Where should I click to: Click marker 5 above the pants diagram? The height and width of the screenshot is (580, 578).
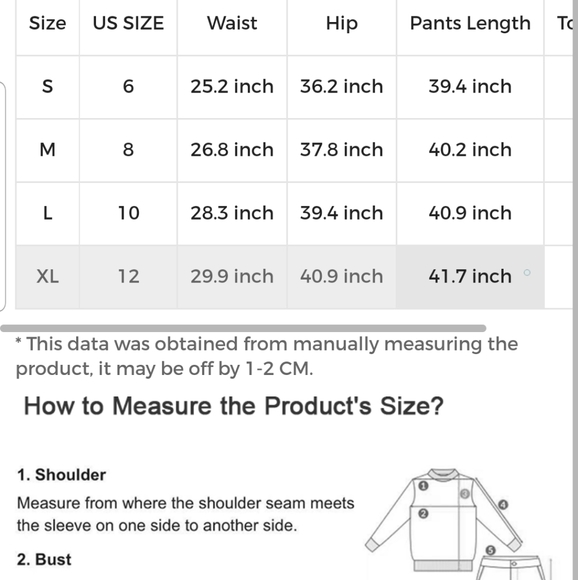(490, 550)
